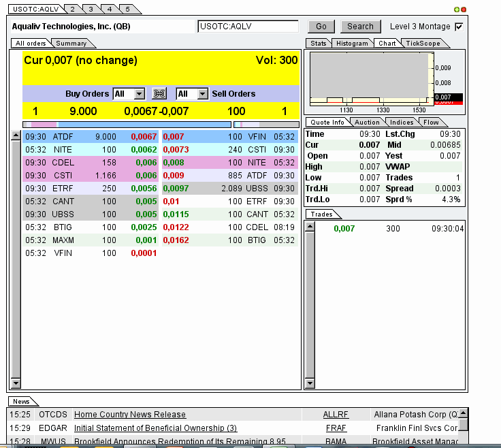Switch to tab 3
The height and width of the screenshot is (448, 501).
coord(91,10)
